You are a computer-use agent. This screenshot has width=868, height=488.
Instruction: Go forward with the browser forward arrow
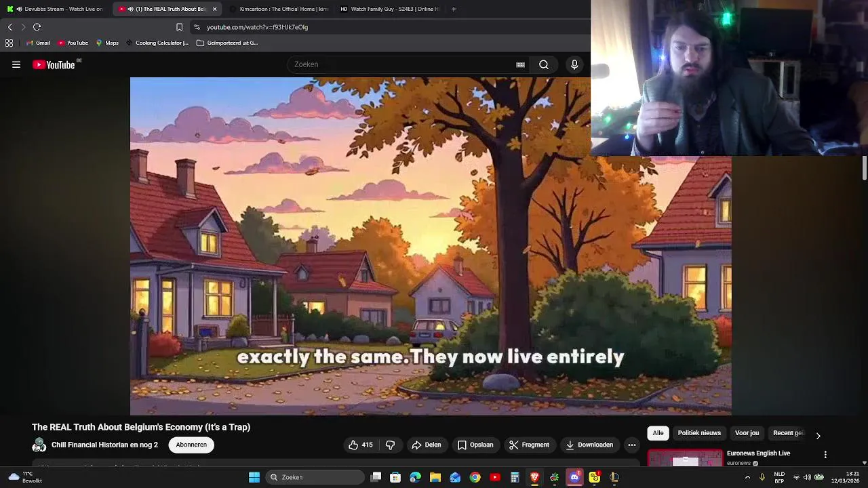pos(23,27)
